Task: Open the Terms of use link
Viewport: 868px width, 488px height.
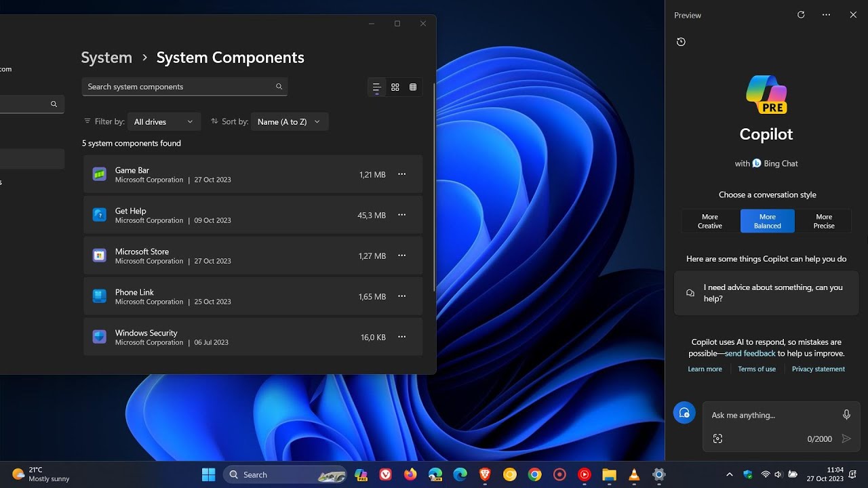Action: click(757, 369)
